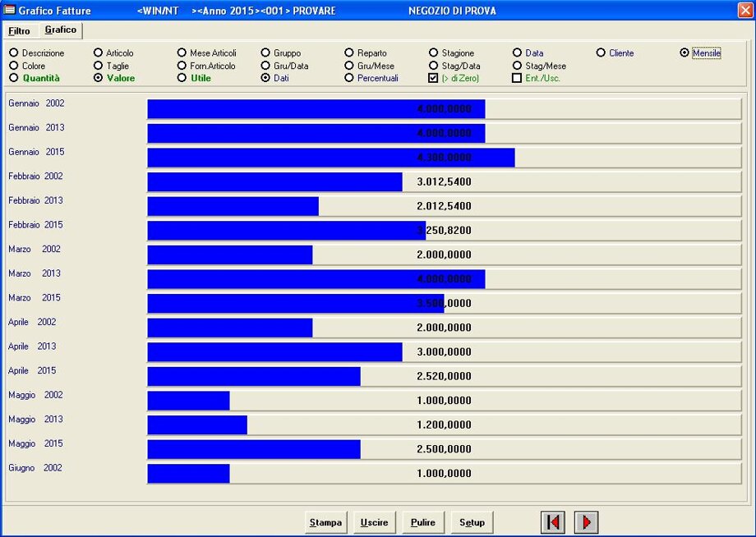Tick the Ent./Usc. checkbox

tap(517, 78)
